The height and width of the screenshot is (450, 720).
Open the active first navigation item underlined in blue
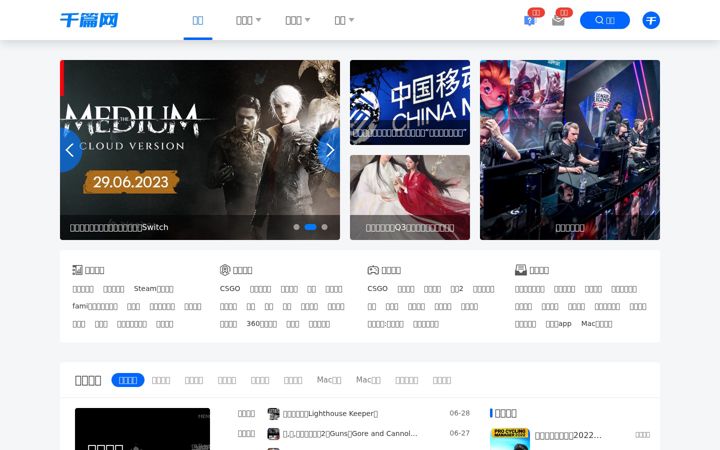click(x=198, y=20)
